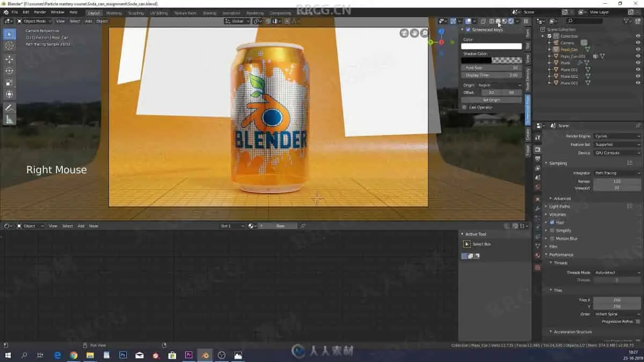Uncheck the Hair checkbox
Viewport: 644px width, 362px height.
pos(552,222)
